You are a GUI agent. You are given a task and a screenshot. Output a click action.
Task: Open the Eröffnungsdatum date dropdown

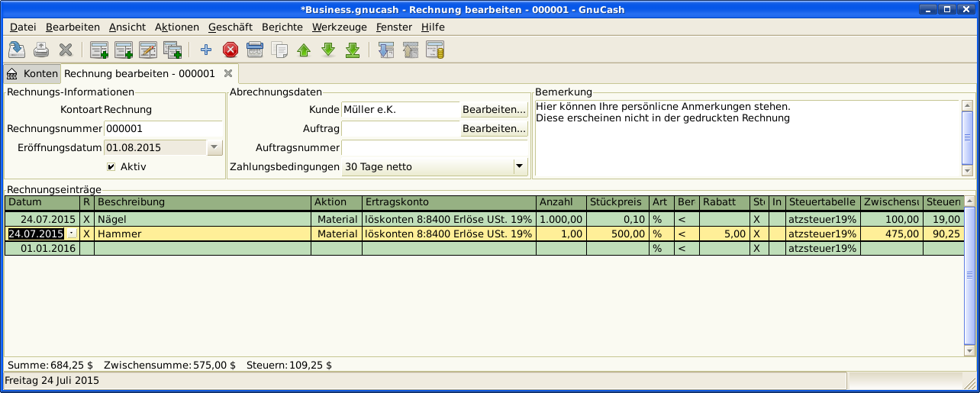click(x=214, y=147)
